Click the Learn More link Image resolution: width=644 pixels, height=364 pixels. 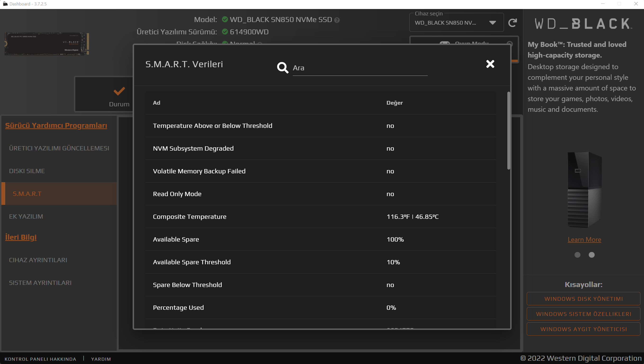click(x=584, y=239)
